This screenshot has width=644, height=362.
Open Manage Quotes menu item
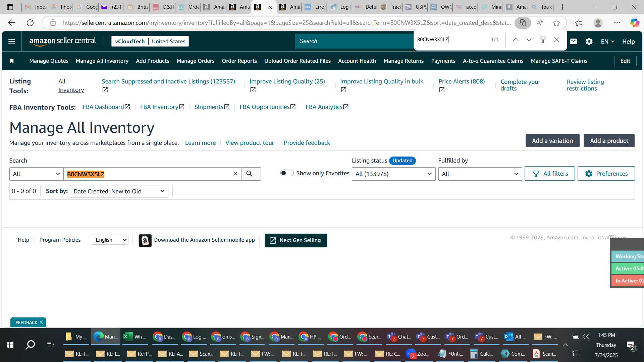pyautogui.click(x=49, y=61)
